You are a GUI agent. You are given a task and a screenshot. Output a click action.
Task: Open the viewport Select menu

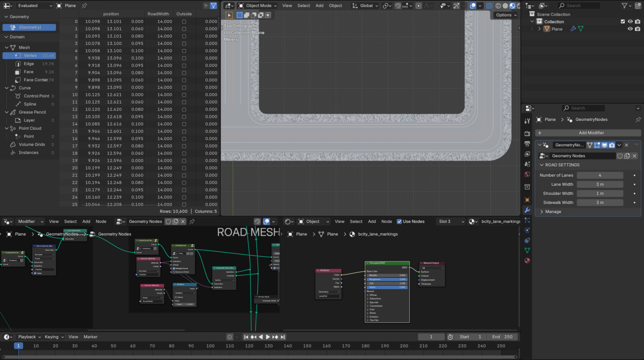304,6
